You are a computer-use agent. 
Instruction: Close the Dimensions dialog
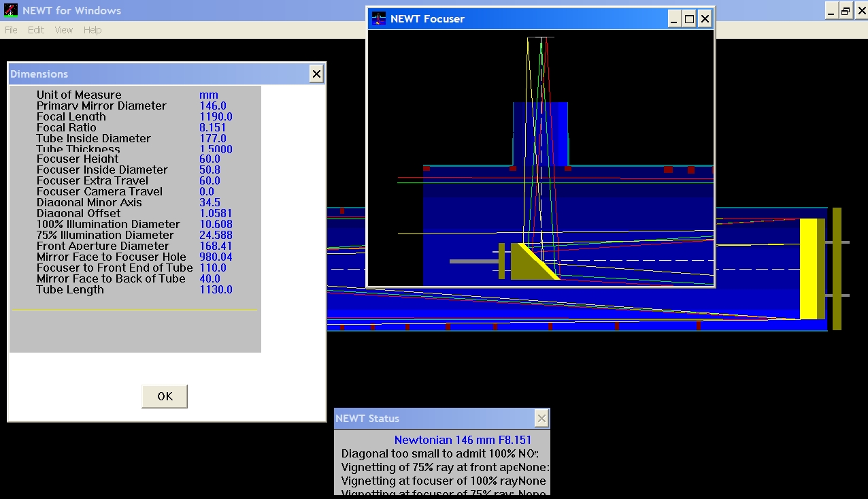316,74
